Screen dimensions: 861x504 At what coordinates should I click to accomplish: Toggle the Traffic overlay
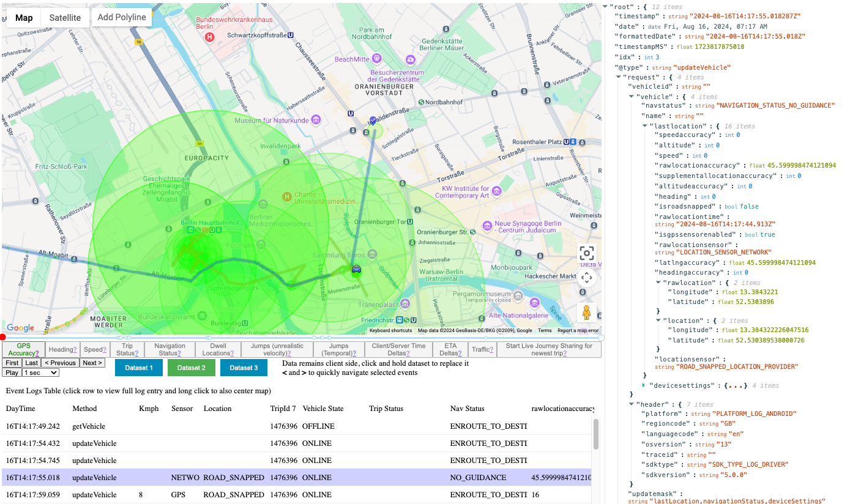click(482, 349)
